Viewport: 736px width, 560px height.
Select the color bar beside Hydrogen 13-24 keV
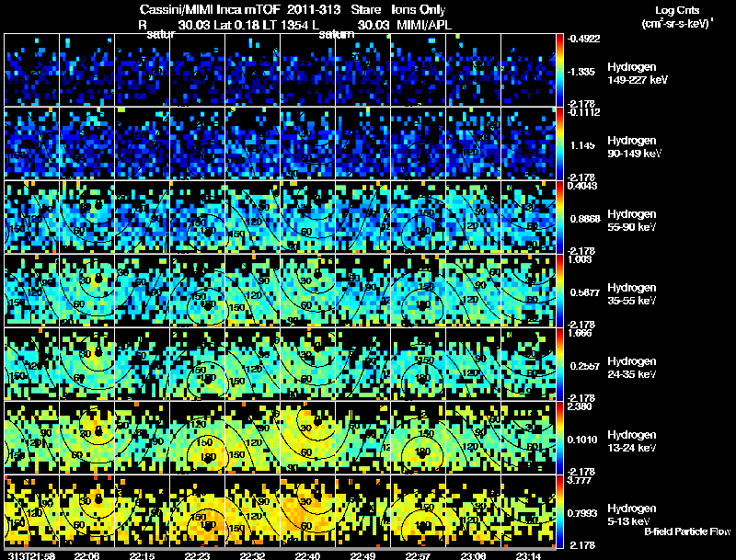[x=559, y=438]
